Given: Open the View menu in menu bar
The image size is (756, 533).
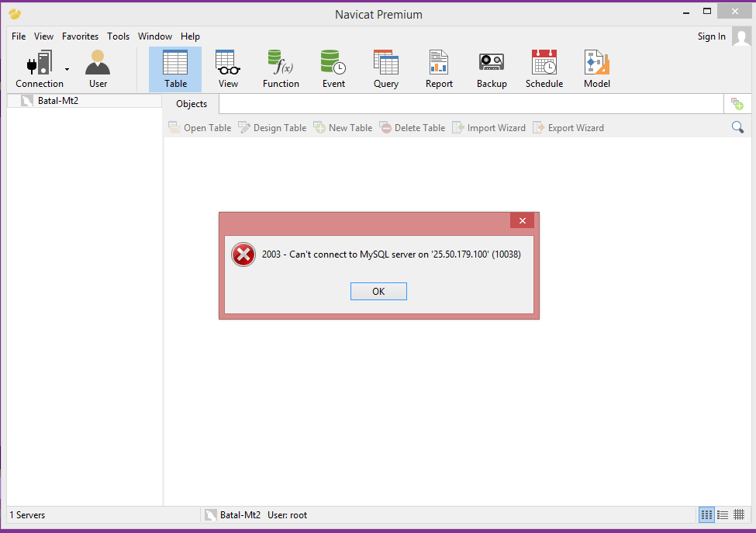Looking at the screenshot, I should 43,36.
